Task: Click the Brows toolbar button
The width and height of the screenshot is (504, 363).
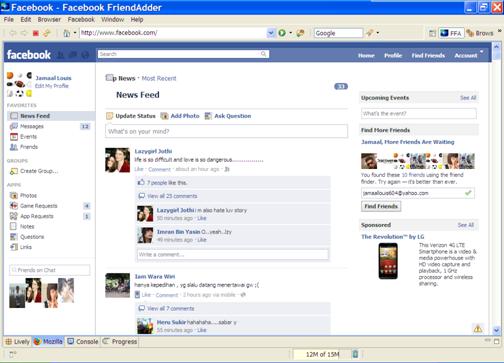Action: (480, 33)
